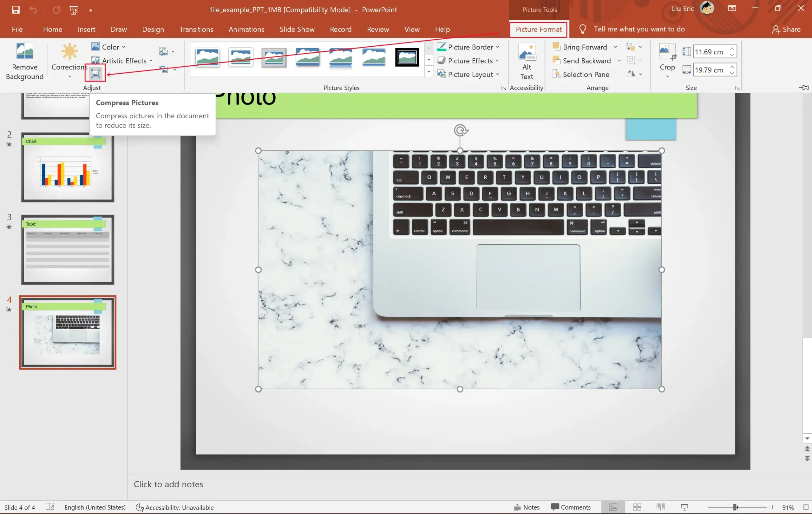The width and height of the screenshot is (812, 514).
Task: Start Slide Show from the status bar icon
Action: coord(684,507)
